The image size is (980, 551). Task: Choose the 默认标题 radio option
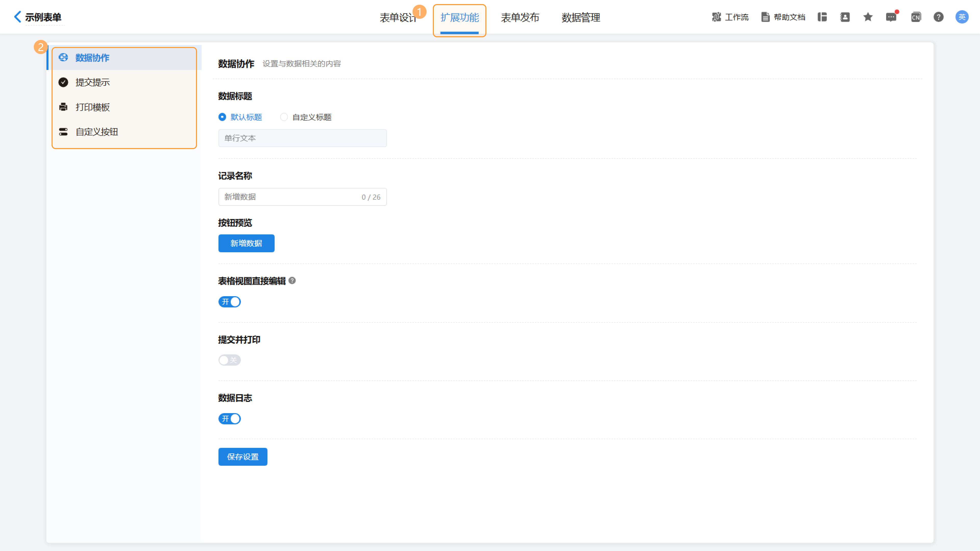tap(240, 117)
